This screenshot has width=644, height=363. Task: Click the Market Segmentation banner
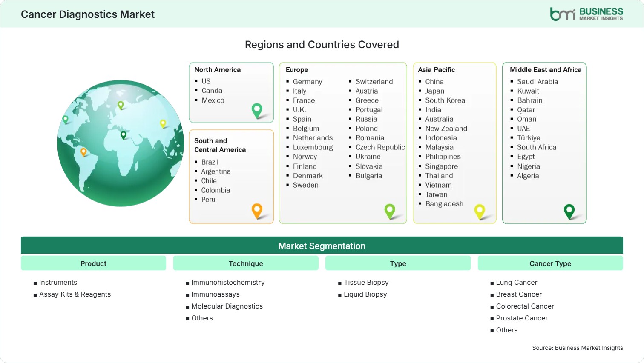(x=322, y=246)
